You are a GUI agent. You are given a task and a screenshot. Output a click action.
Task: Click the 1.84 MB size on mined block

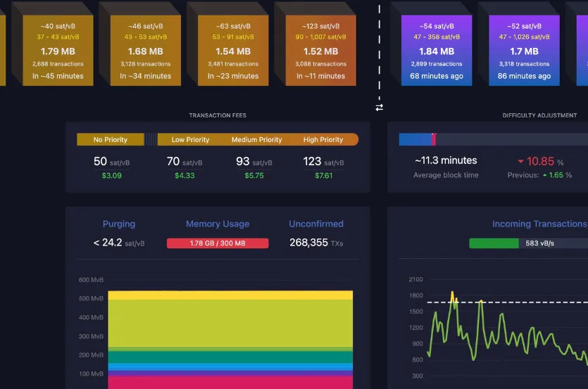(x=437, y=51)
